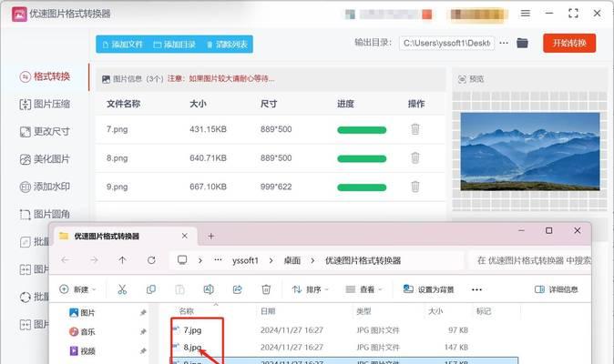
Task: Open the output folder icon
Action: (x=522, y=43)
